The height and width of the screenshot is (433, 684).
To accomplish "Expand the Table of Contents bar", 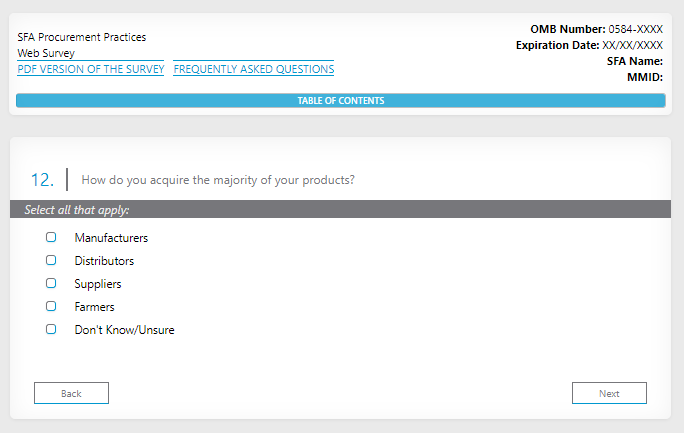I will (x=340, y=100).
